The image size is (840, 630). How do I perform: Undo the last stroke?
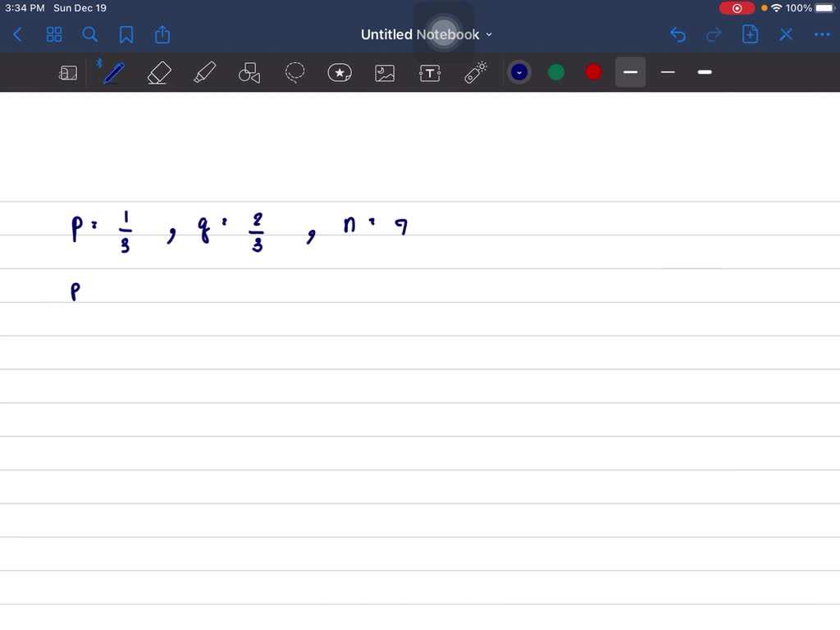click(678, 34)
